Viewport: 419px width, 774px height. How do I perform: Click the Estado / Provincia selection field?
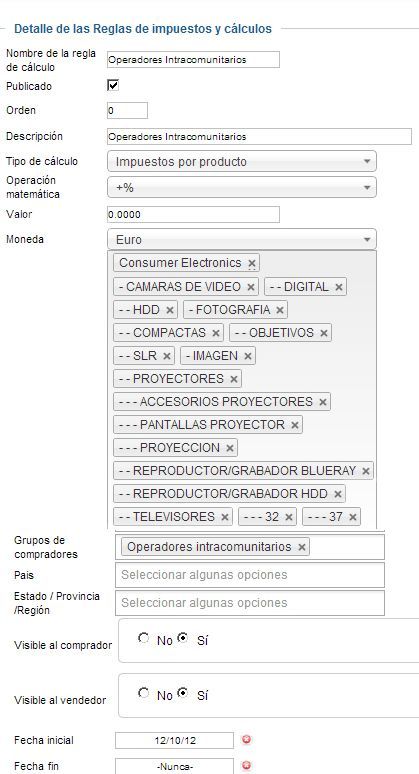coord(250,603)
